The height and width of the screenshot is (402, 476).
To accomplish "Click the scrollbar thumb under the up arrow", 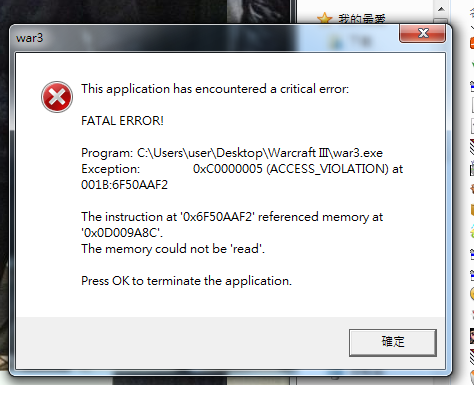I will click(x=441, y=21).
